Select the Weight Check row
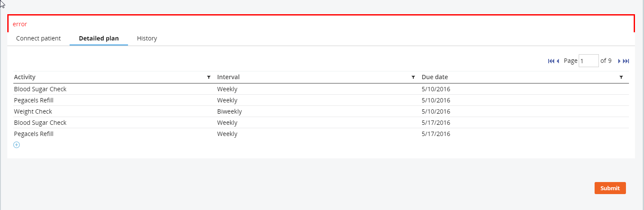 [321, 111]
